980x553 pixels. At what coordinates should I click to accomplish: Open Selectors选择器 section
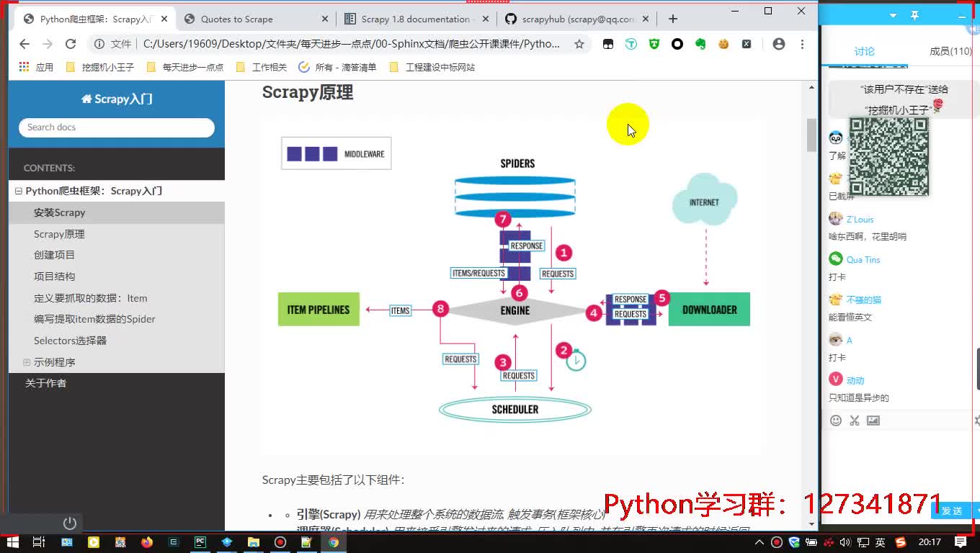[x=117, y=341]
